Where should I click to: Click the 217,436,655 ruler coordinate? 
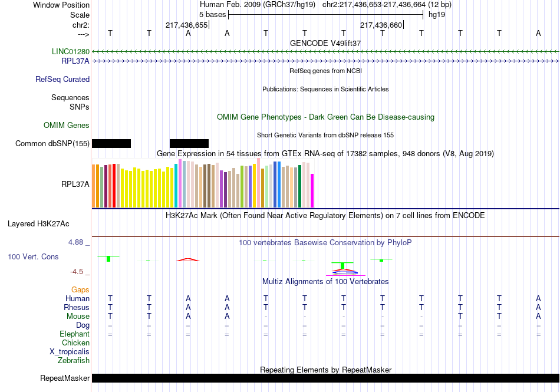[186, 25]
